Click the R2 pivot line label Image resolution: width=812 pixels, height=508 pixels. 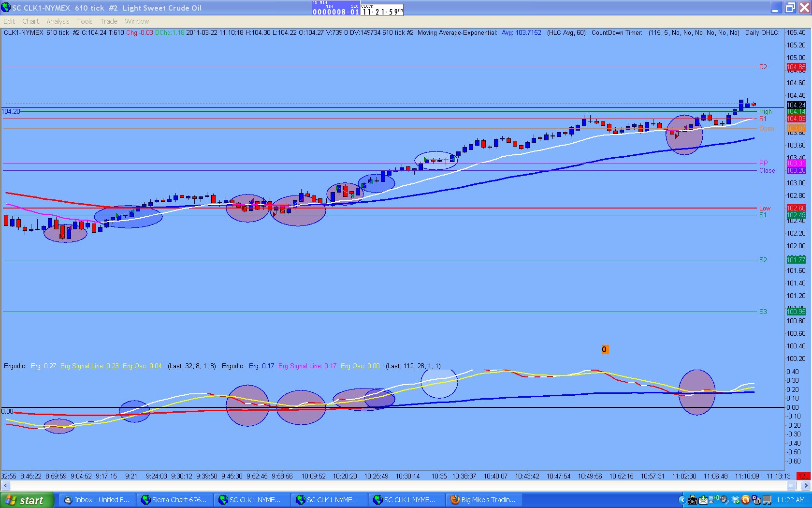pos(763,67)
